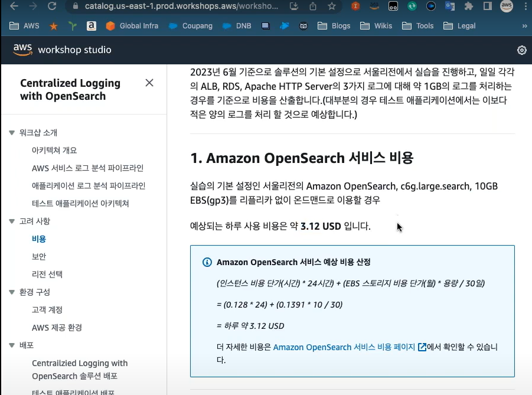Click the share icon in address bar
The height and width of the screenshot is (395, 532).
pyautogui.click(x=313, y=6)
